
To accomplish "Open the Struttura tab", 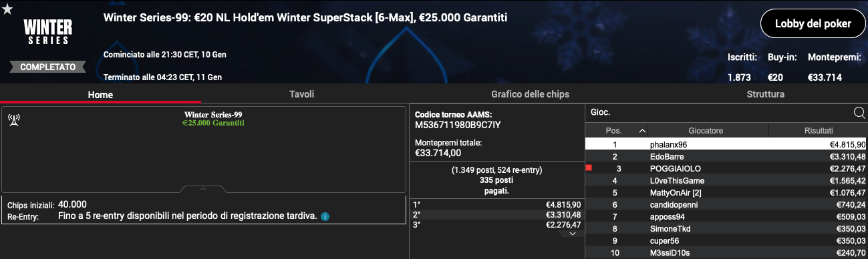I will (765, 94).
